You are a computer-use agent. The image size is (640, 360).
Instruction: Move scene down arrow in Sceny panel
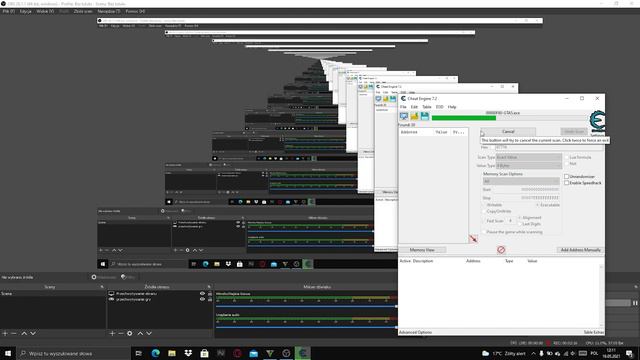click(33, 333)
